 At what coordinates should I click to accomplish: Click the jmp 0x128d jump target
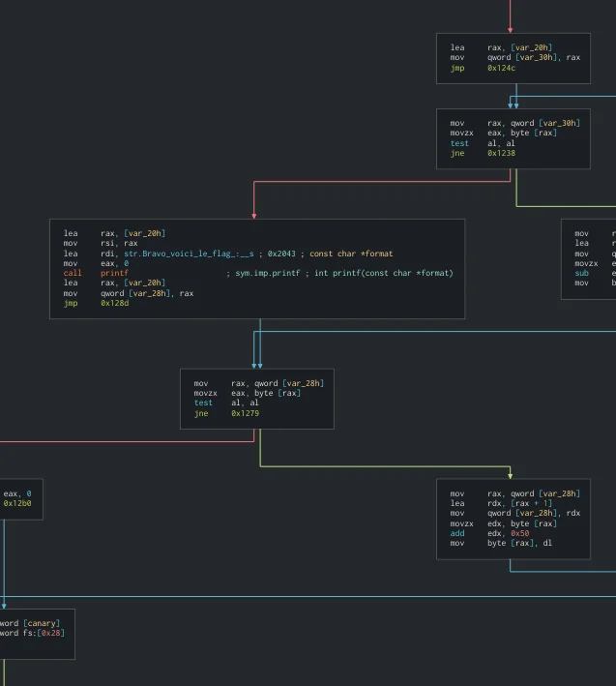114,303
